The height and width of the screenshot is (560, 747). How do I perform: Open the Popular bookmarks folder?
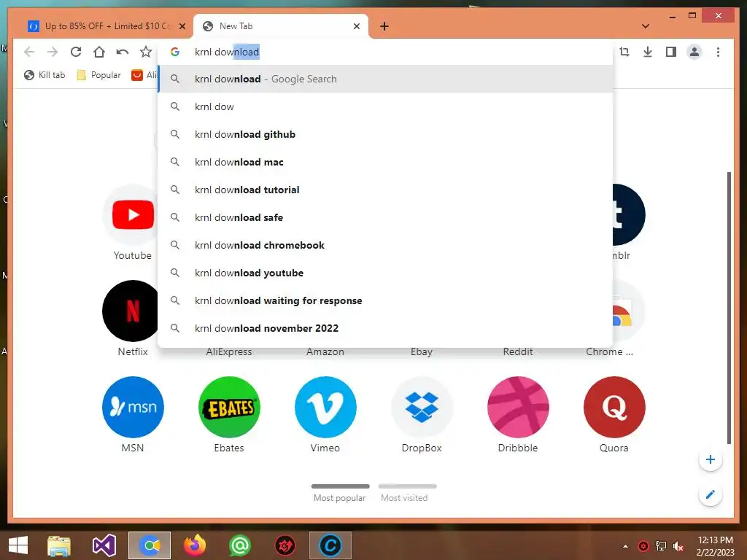98,75
